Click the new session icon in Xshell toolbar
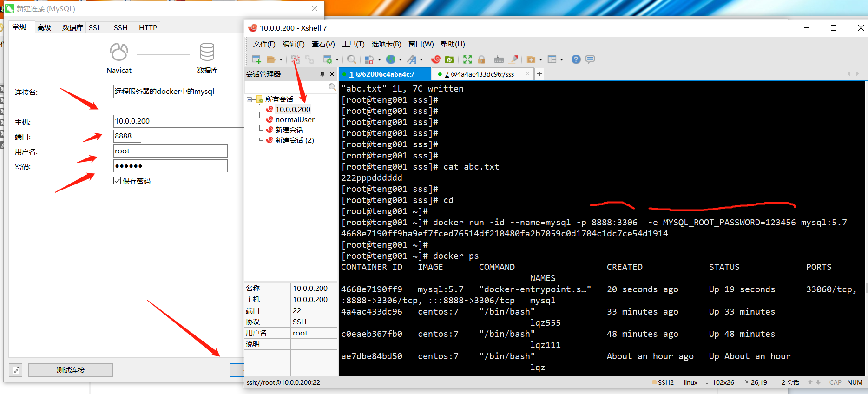 click(256, 59)
